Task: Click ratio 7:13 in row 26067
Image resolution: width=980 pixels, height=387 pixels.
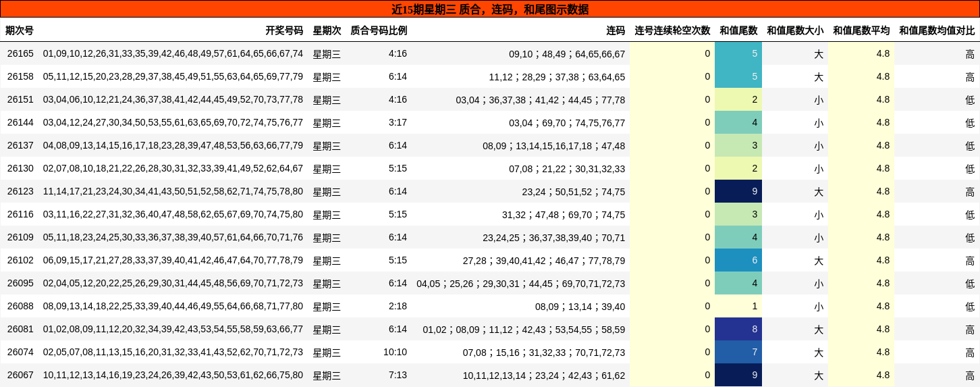Action: [398, 375]
